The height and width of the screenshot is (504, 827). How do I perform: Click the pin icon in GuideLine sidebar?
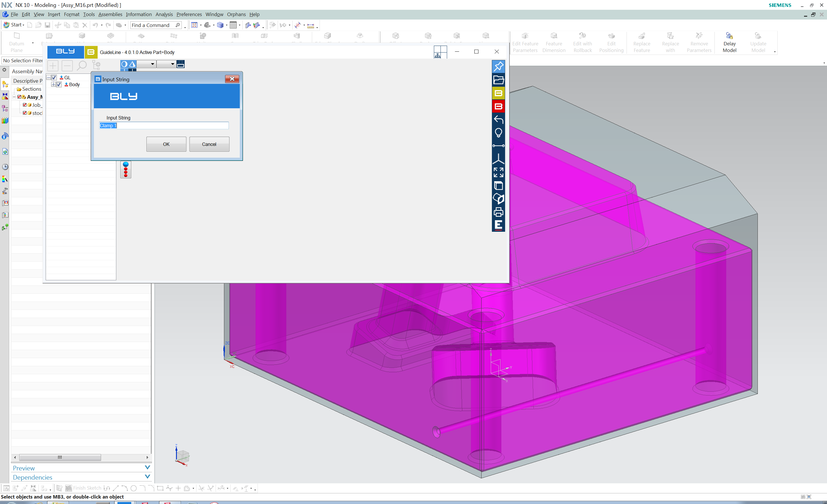498,66
